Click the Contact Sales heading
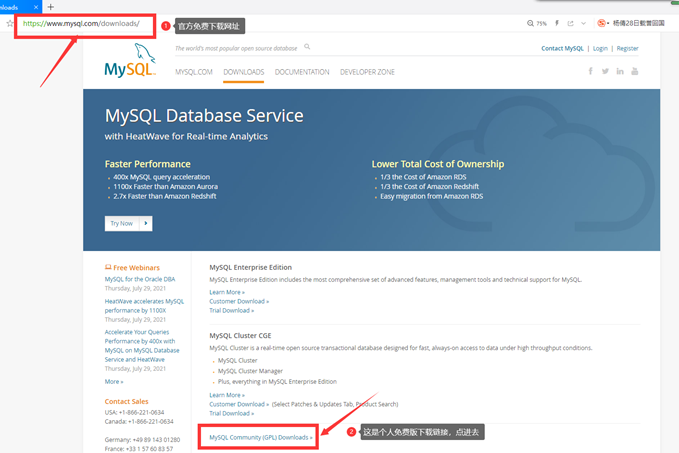679x453 pixels. [x=126, y=401]
